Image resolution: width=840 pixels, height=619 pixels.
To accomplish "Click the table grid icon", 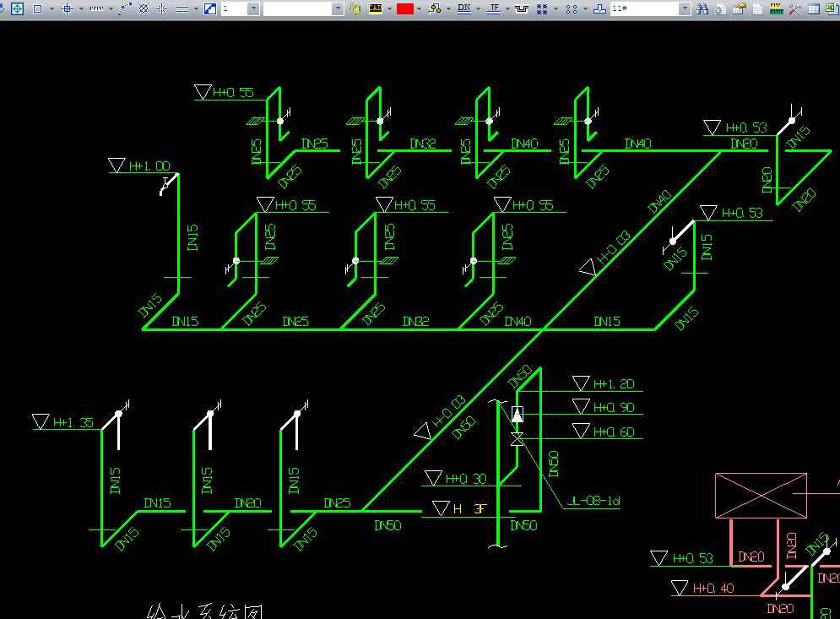I will click(814, 8).
